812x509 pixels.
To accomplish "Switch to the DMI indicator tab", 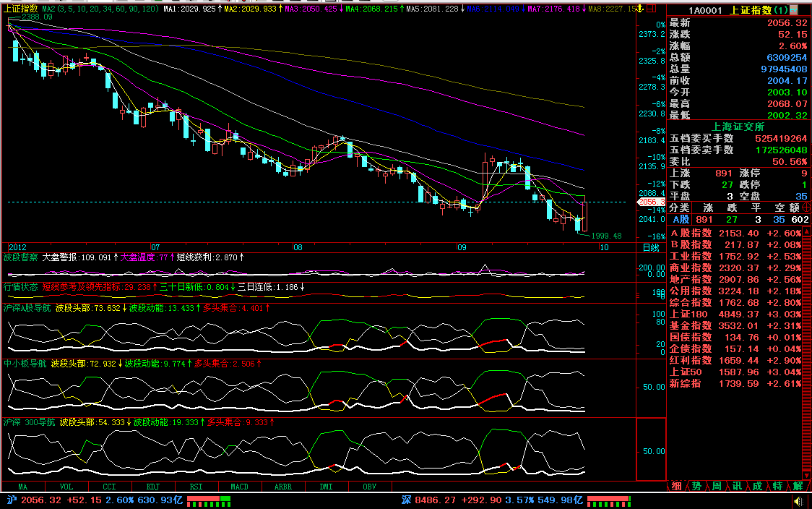I will tap(327, 487).
